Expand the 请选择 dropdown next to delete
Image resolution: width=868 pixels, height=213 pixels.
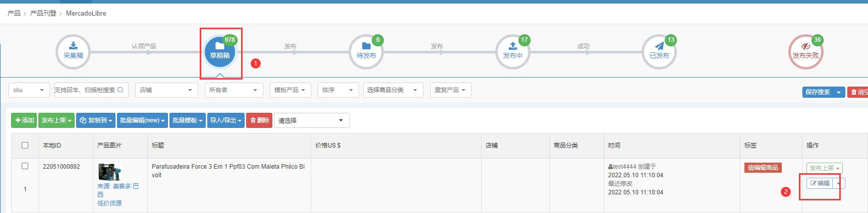[x=311, y=120]
